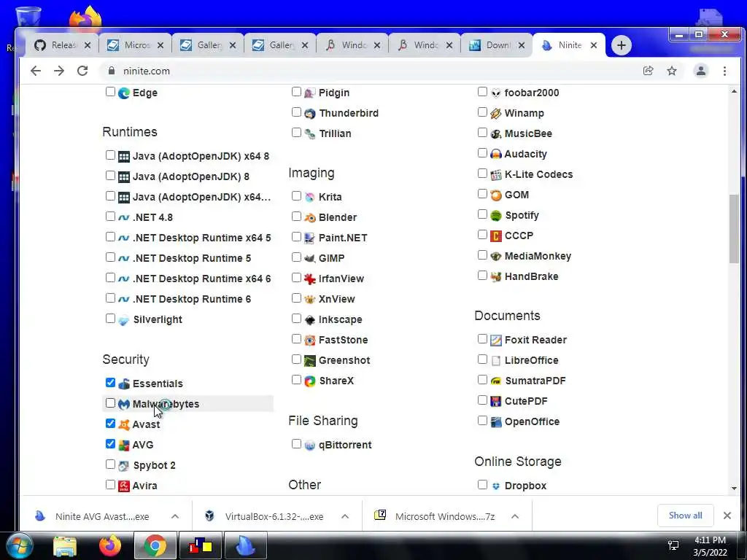Tick the .NET 4.8 checkbox
This screenshot has height=560, width=747.
[110, 216]
